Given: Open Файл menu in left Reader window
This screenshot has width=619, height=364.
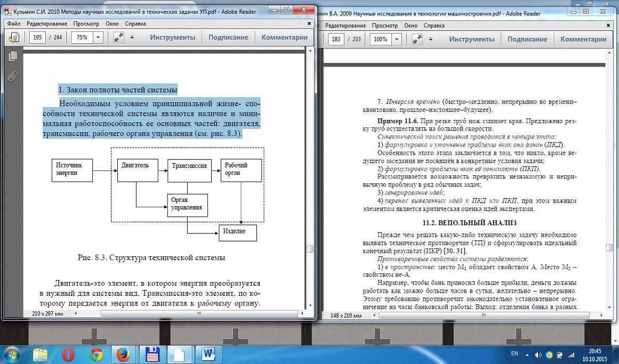Looking at the screenshot, I should point(14,23).
